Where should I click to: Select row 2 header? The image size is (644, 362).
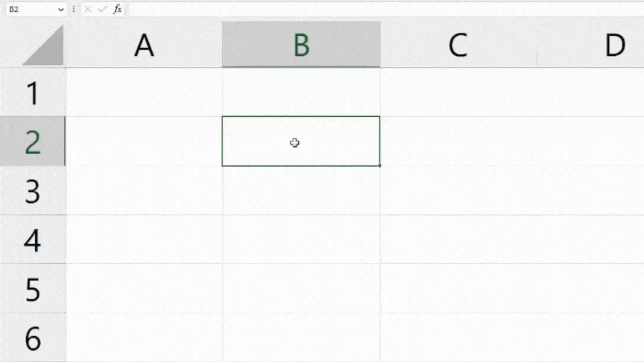click(x=32, y=141)
